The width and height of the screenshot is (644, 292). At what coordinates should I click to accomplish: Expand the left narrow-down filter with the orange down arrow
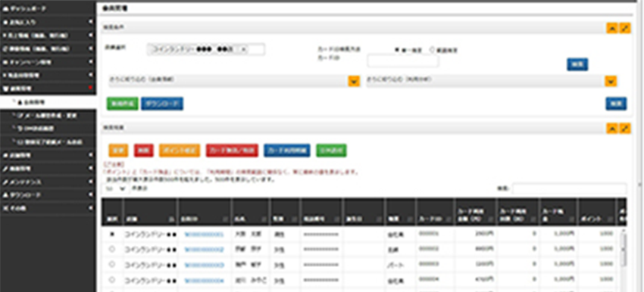[354, 80]
